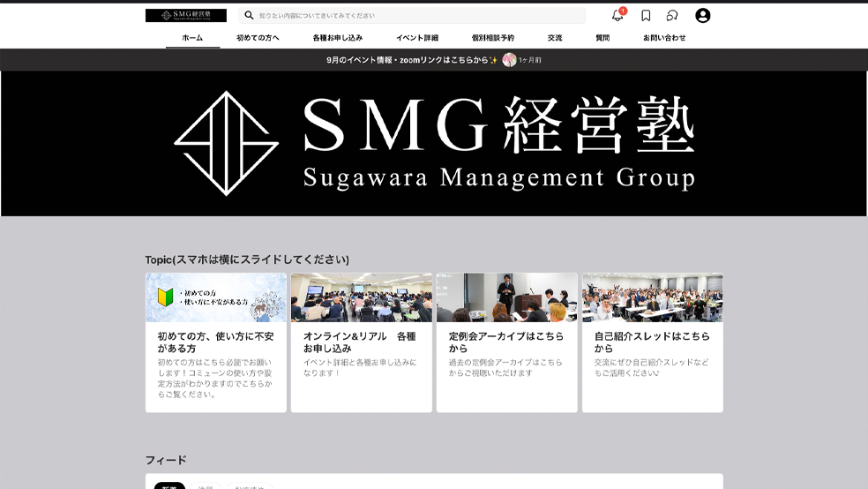The width and height of the screenshot is (868, 489).
Task: Open the user profile avatar icon
Action: click(702, 16)
